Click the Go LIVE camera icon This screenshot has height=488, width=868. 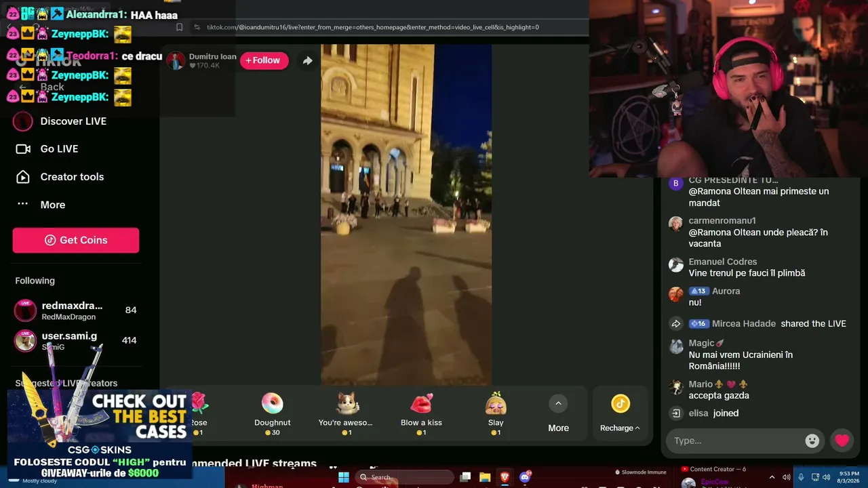23,149
